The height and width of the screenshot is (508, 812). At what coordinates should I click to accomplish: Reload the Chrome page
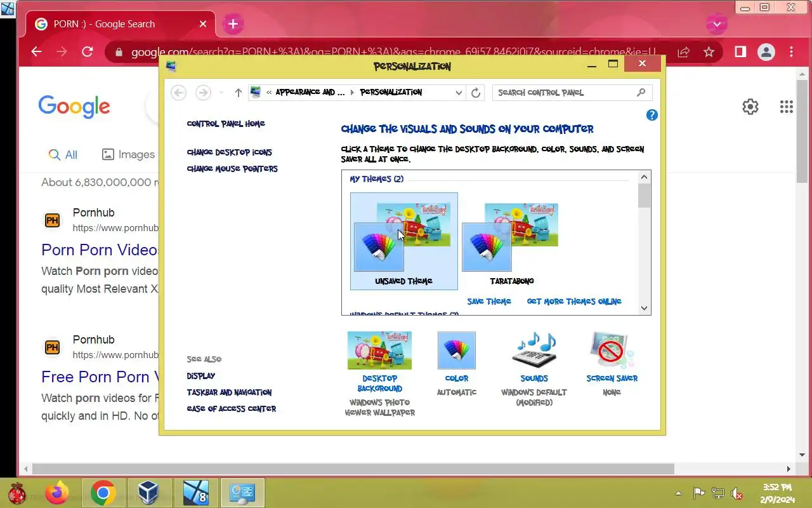[x=88, y=52]
